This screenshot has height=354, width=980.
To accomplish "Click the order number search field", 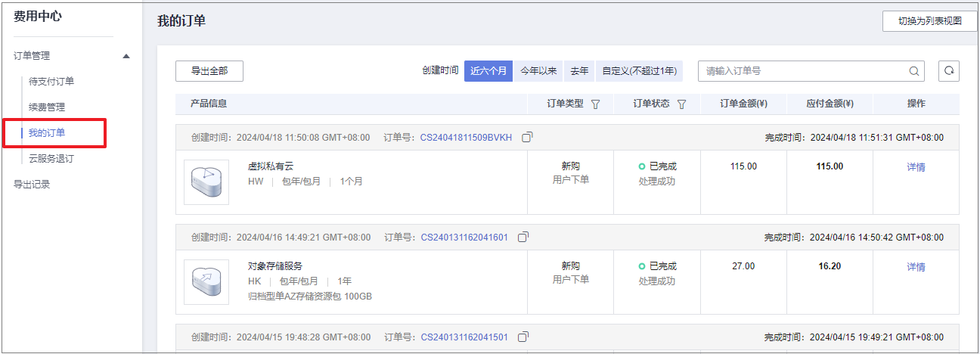I will (802, 71).
